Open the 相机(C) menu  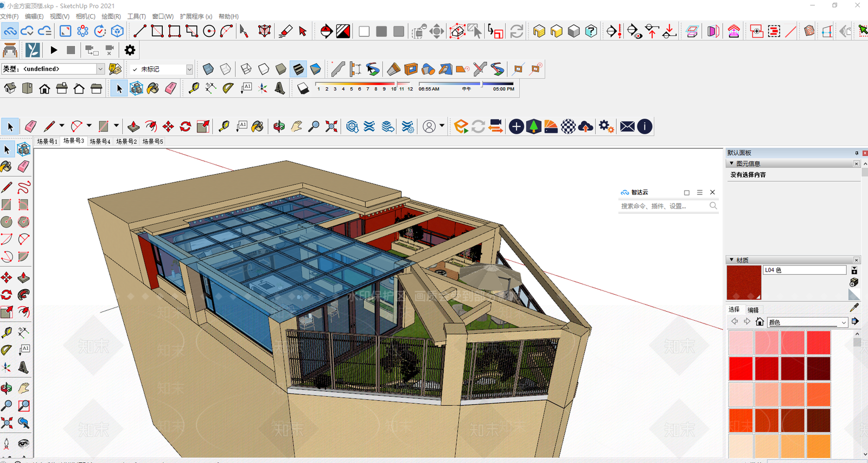[86, 16]
